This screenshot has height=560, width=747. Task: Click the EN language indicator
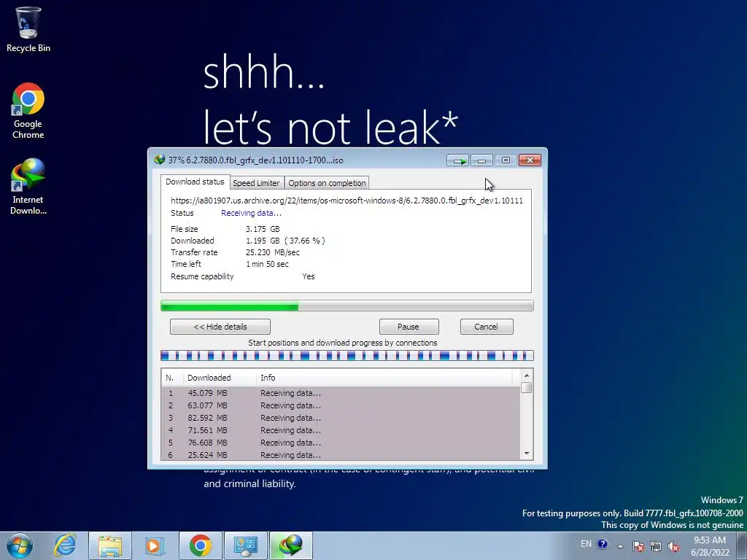(586, 544)
